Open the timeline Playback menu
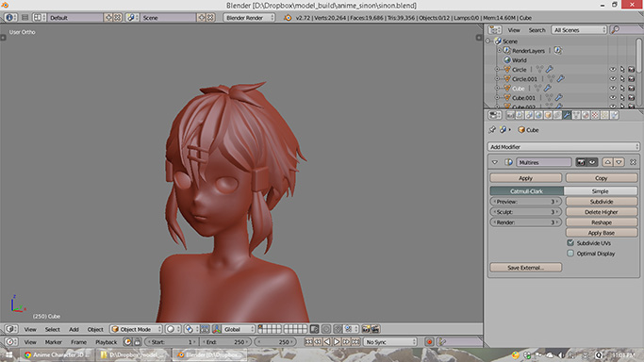Viewport: 644px width, 362px height. [x=106, y=342]
